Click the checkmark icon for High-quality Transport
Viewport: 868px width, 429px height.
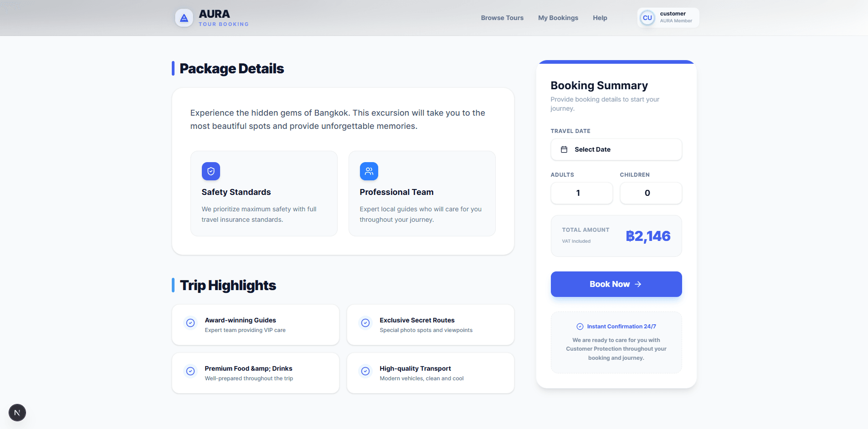366,371
